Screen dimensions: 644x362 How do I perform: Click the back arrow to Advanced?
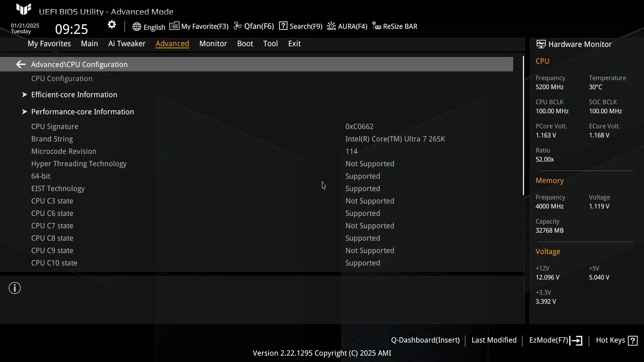pyautogui.click(x=21, y=64)
